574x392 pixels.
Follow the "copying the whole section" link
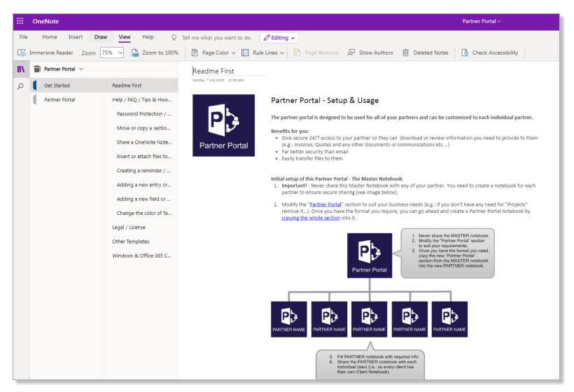pos(311,218)
